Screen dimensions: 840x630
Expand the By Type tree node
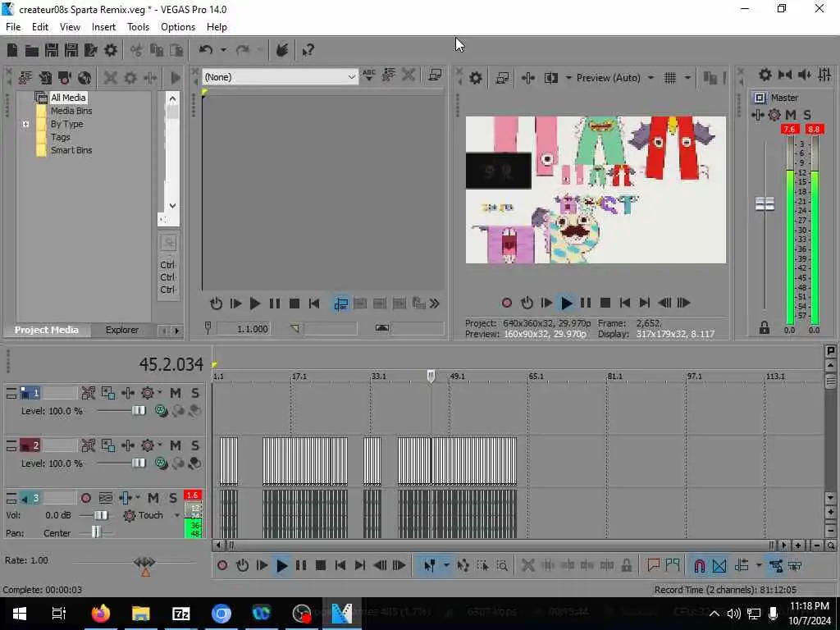(x=25, y=124)
